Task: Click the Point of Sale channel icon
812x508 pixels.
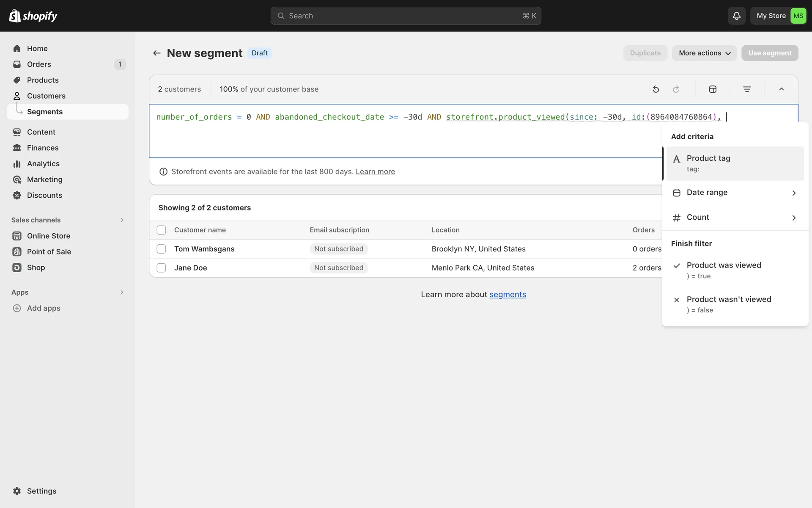Action: [17, 251]
